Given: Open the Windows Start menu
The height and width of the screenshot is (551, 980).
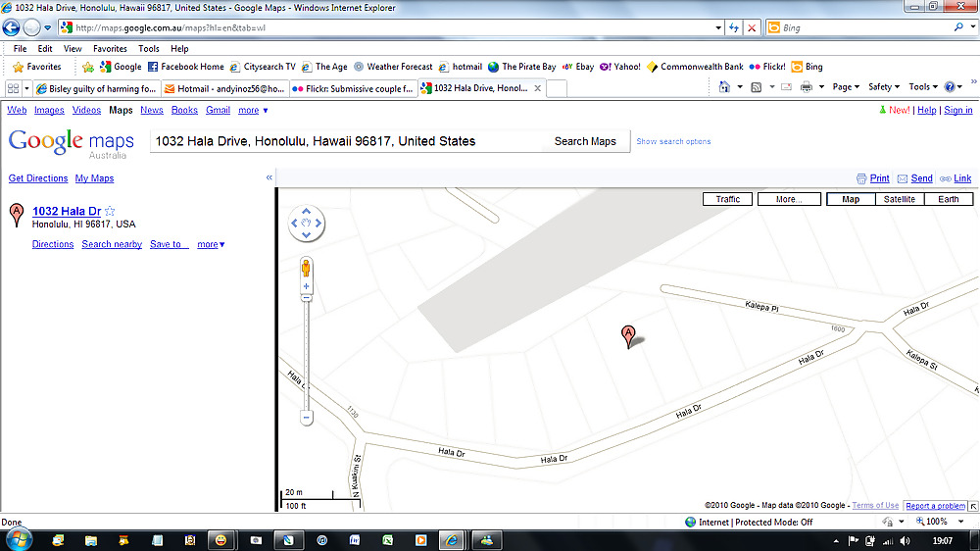Looking at the screenshot, I should coord(19,539).
